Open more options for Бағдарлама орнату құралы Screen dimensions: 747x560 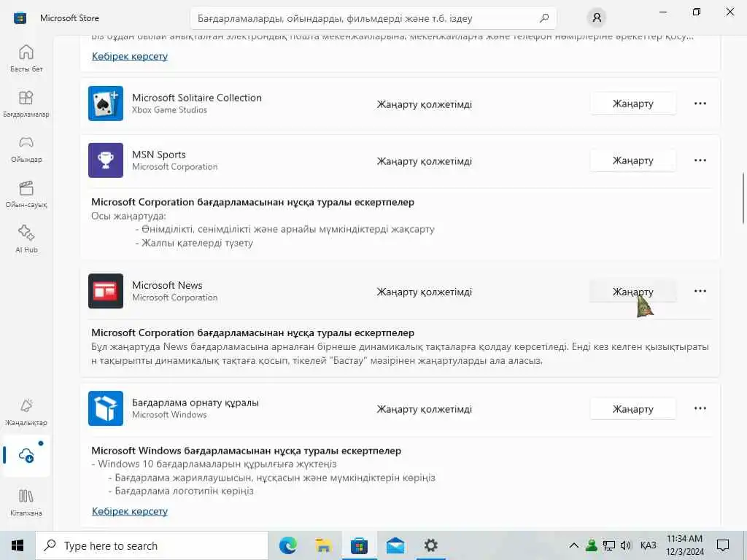click(x=700, y=408)
